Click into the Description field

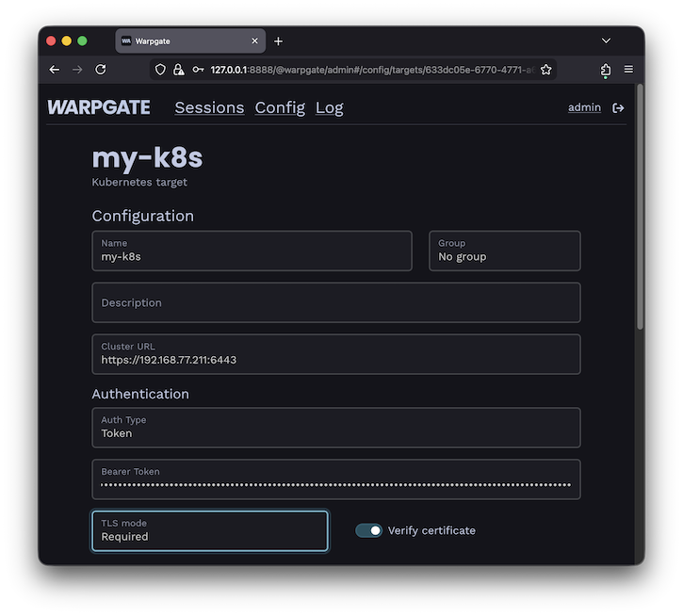[335, 302]
